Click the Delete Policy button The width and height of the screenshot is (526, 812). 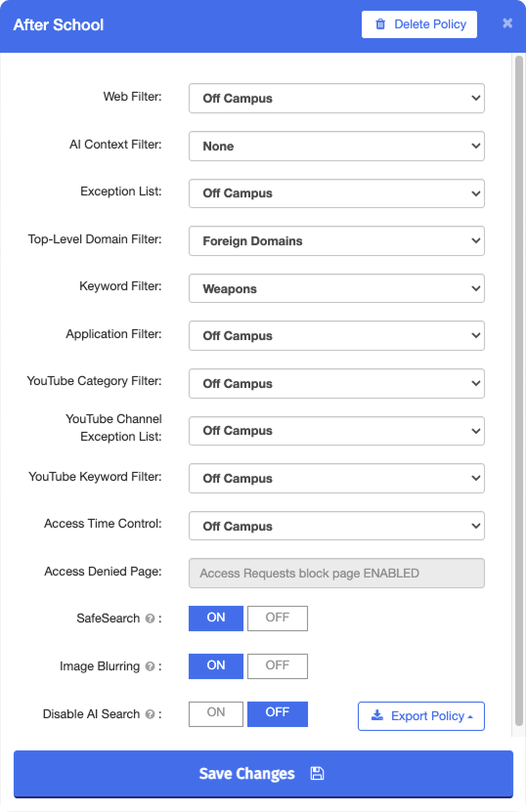419,24
